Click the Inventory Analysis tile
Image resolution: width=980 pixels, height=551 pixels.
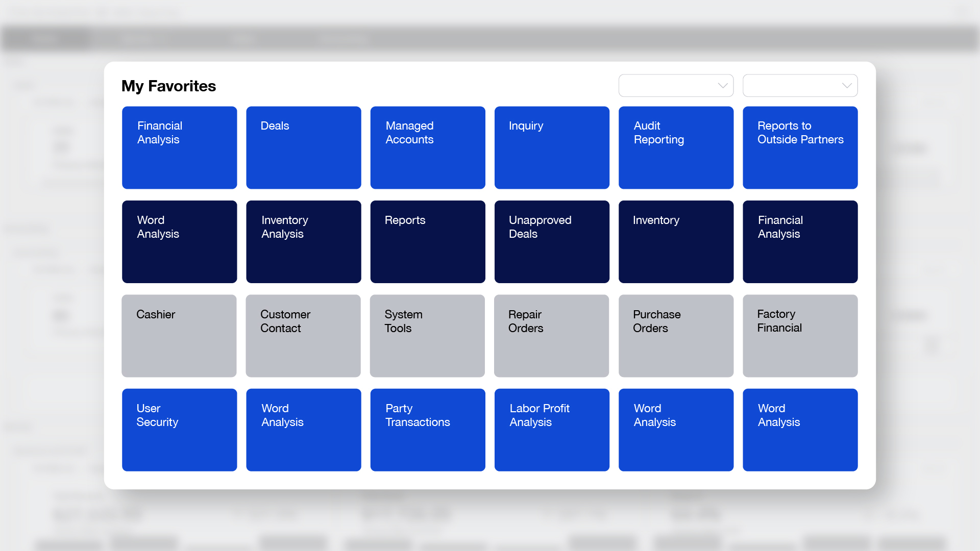(303, 242)
